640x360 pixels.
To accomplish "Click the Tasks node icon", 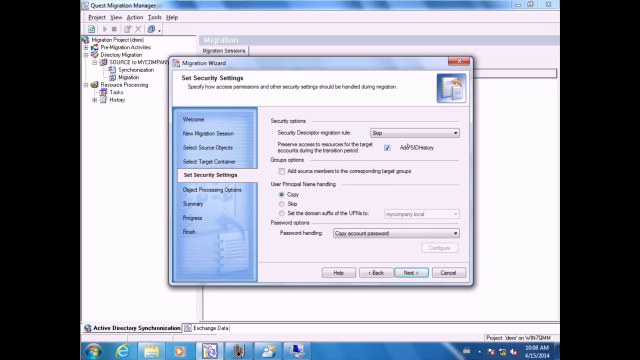I will [x=104, y=92].
